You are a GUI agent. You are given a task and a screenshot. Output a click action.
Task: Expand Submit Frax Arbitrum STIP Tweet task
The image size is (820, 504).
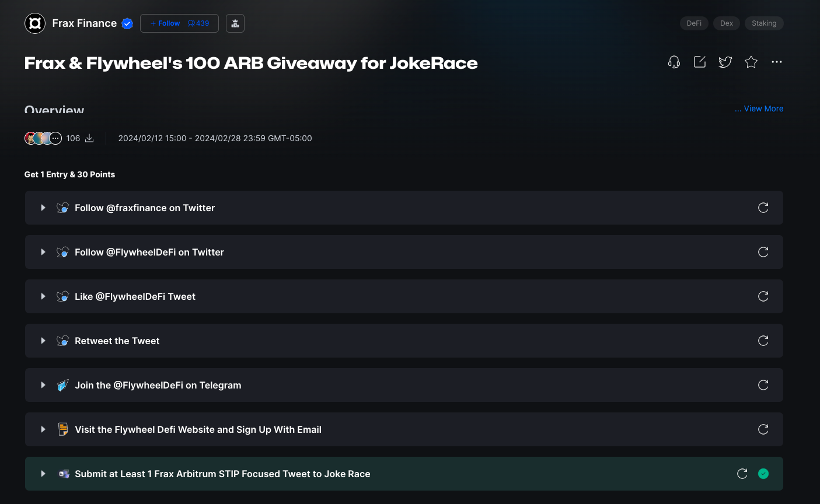pyautogui.click(x=43, y=474)
